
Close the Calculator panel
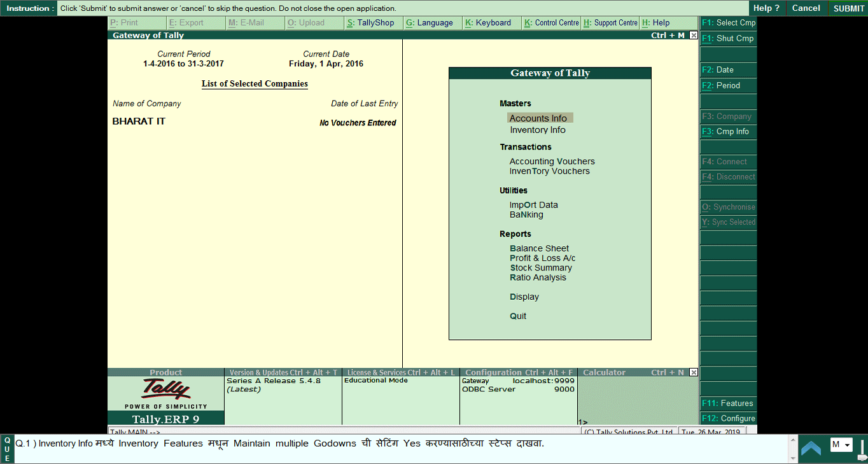click(x=694, y=372)
